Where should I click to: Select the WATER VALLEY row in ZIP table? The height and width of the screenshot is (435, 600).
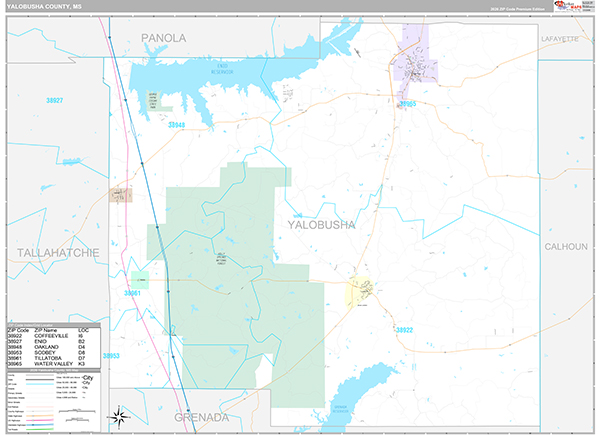coord(54,365)
